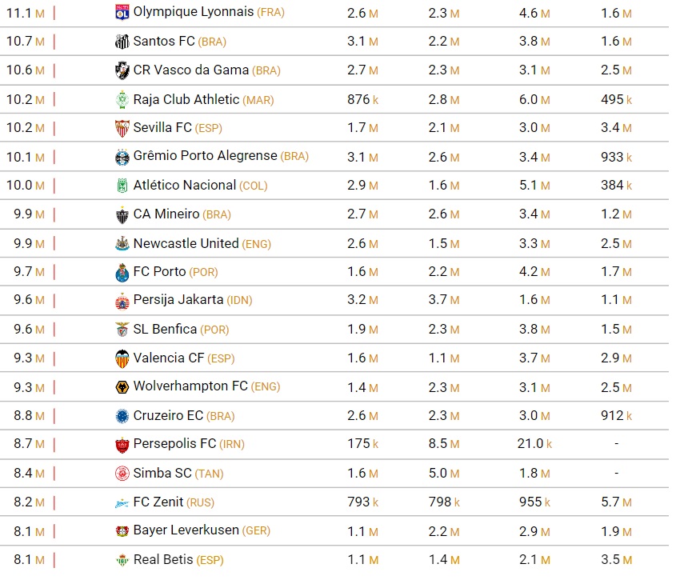Open the Cruzeiro EC club link
This screenshot has height=588, width=700.
[x=168, y=415]
